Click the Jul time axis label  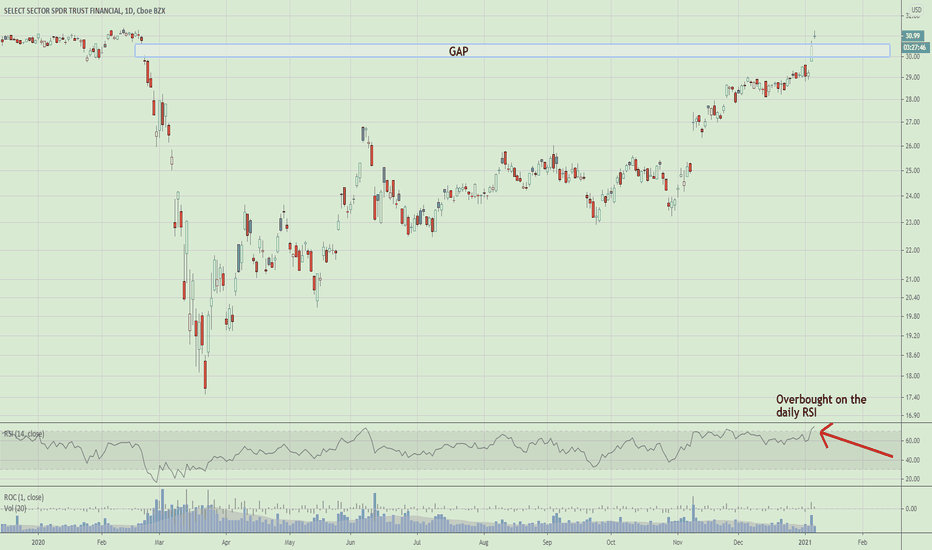tap(417, 542)
